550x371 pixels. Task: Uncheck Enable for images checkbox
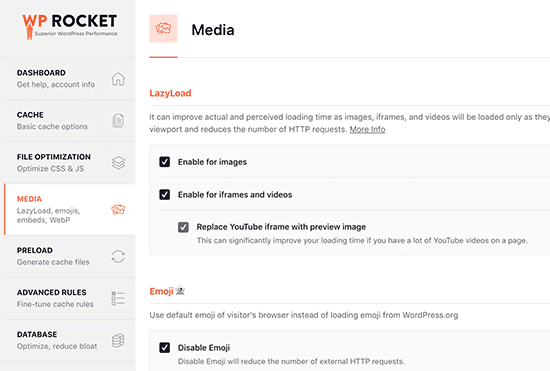(x=165, y=162)
